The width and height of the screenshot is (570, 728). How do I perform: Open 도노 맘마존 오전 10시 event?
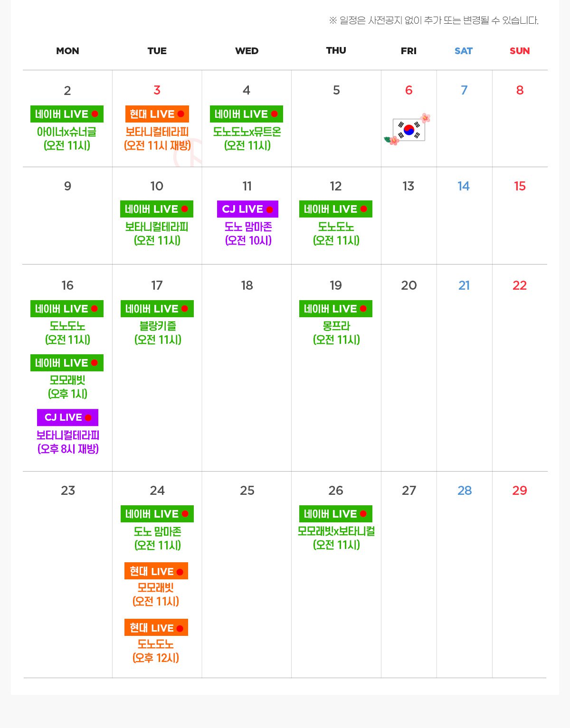(248, 233)
